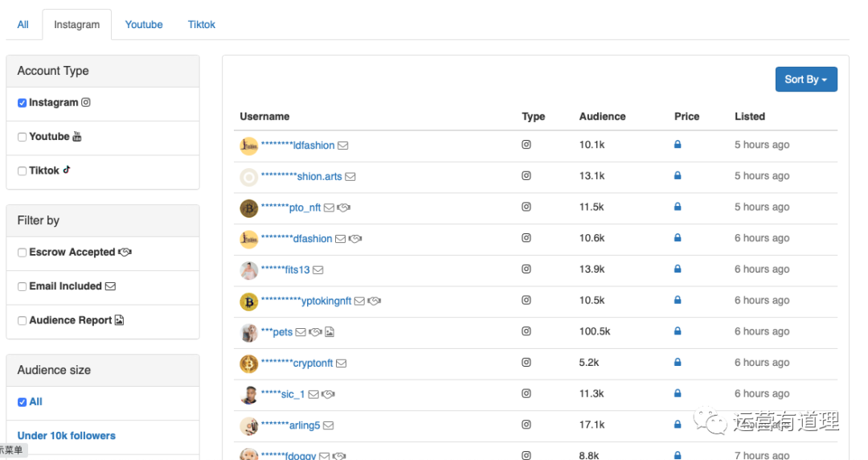Open the sic_1 username listing

283,394
